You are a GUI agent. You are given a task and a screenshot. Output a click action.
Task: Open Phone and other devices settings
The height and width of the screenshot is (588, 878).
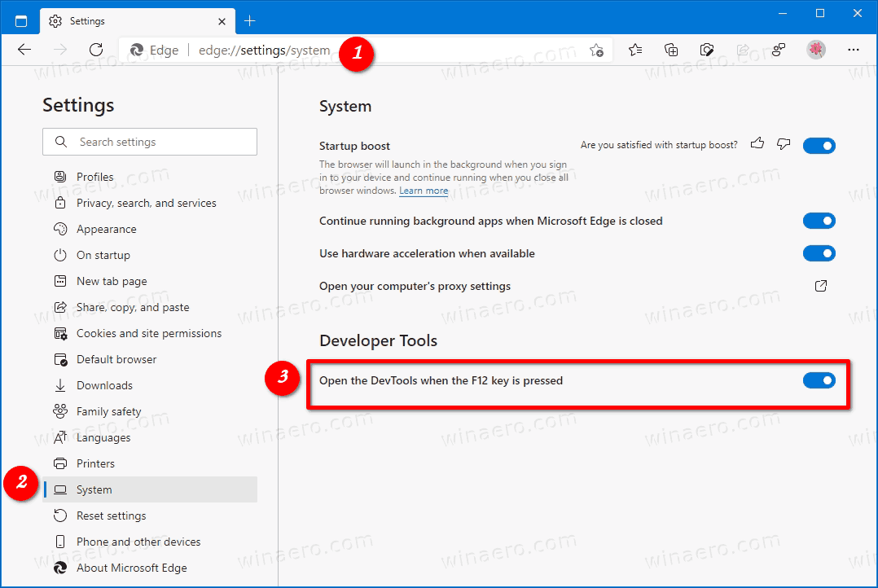pos(150,542)
